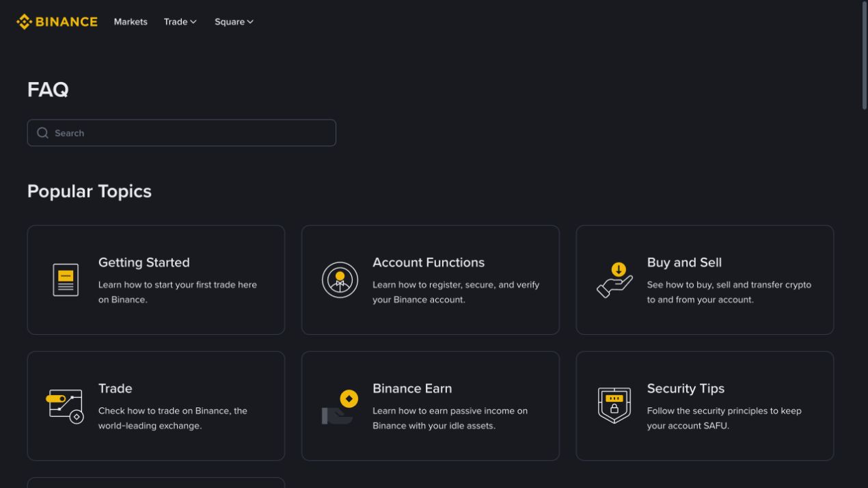This screenshot has height=488, width=868.
Task: Expand the Trade dropdown menu
Action: click(180, 22)
